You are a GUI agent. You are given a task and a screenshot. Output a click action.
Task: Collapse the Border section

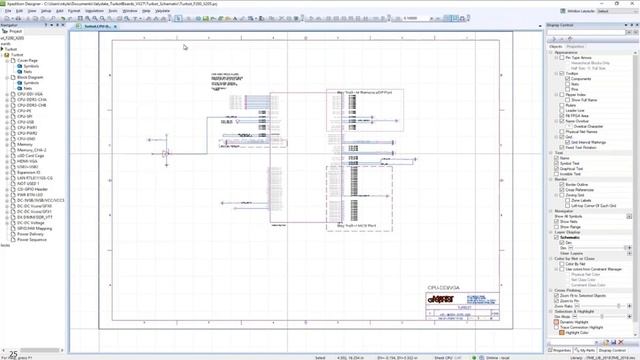point(551,179)
